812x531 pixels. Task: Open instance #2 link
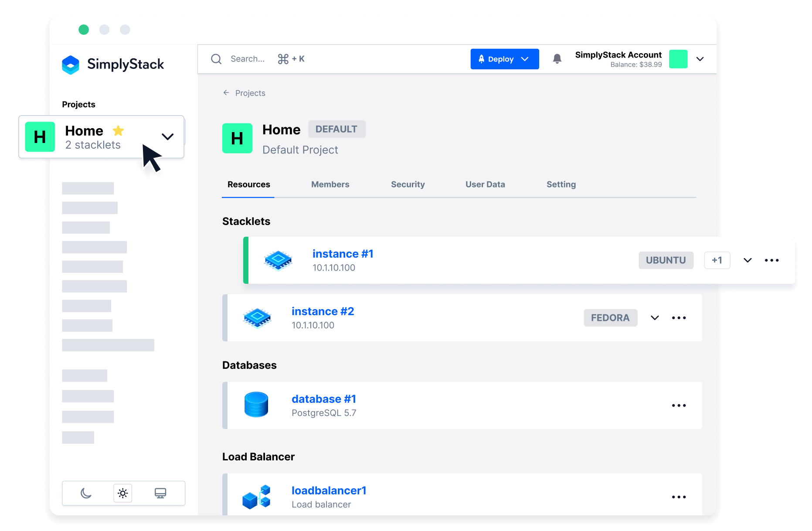[x=323, y=311]
